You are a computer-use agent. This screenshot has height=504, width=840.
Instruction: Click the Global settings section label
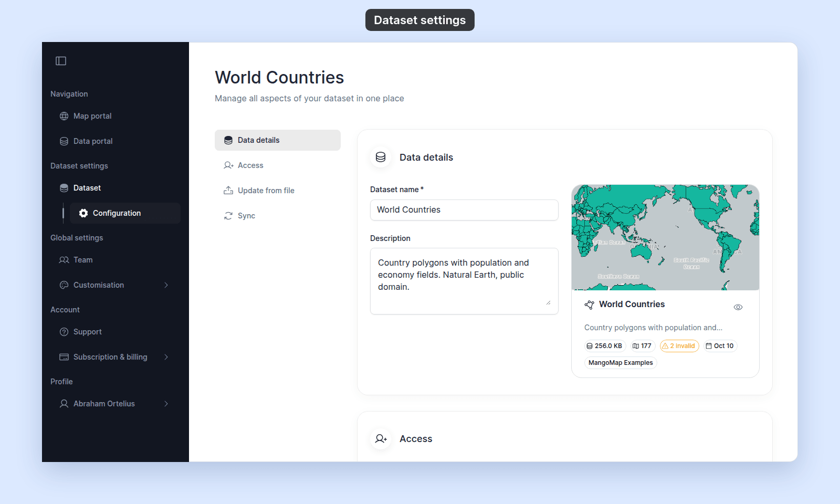click(x=77, y=238)
